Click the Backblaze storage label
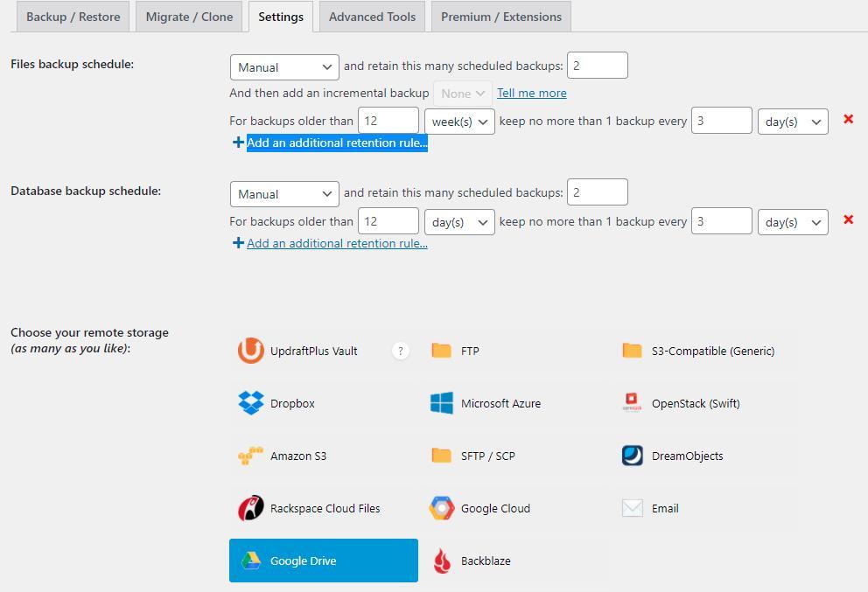This screenshot has height=592, width=868. (486, 561)
